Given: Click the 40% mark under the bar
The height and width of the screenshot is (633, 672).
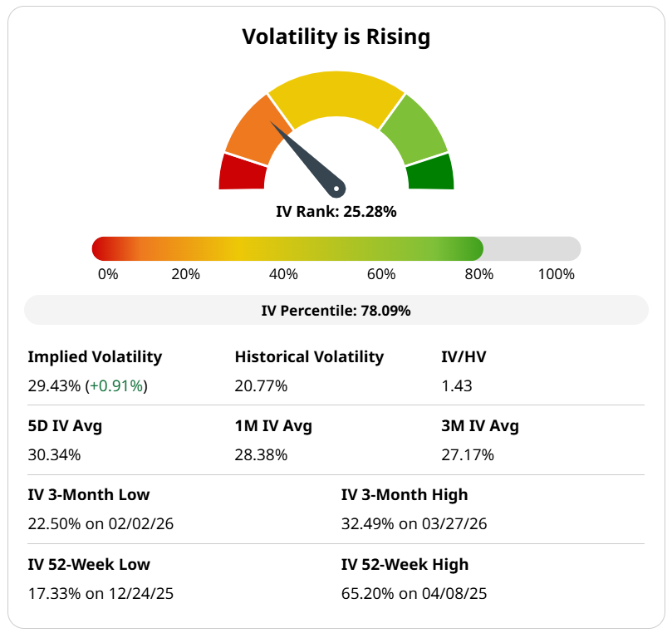Looking at the screenshot, I should click(283, 274).
